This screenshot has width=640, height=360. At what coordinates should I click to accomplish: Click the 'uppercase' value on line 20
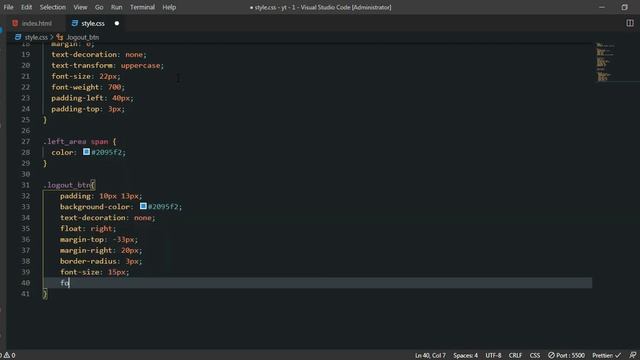click(x=140, y=65)
